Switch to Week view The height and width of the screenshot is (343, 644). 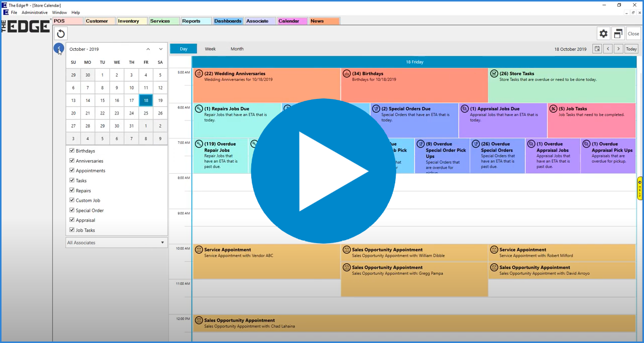pyautogui.click(x=210, y=49)
